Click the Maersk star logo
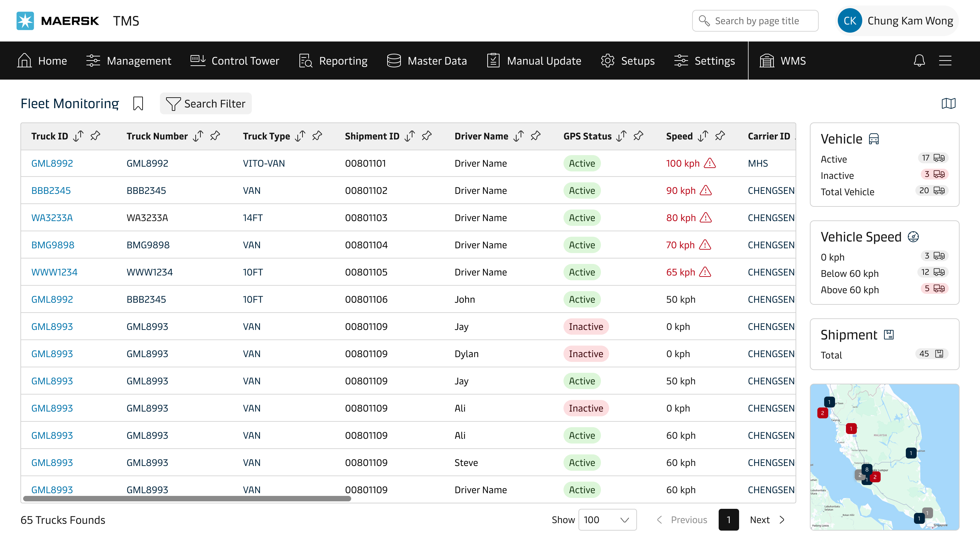Image resolution: width=980 pixels, height=551 pixels. [x=25, y=20]
